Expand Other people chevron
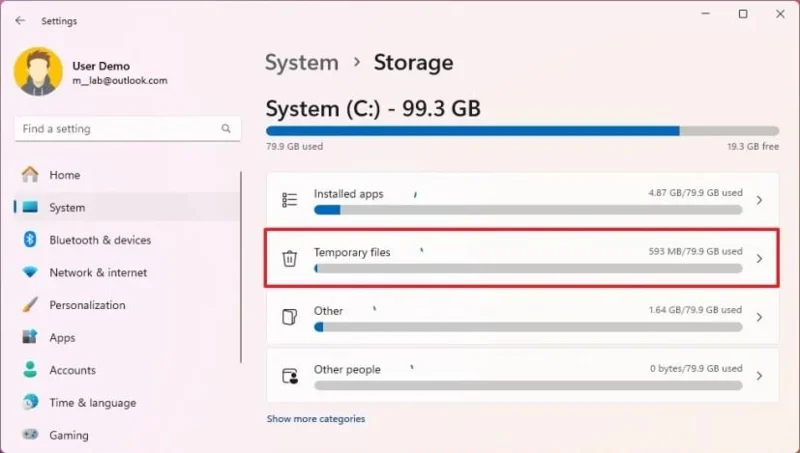The height and width of the screenshot is (453, 800). (x=759, y=376)
